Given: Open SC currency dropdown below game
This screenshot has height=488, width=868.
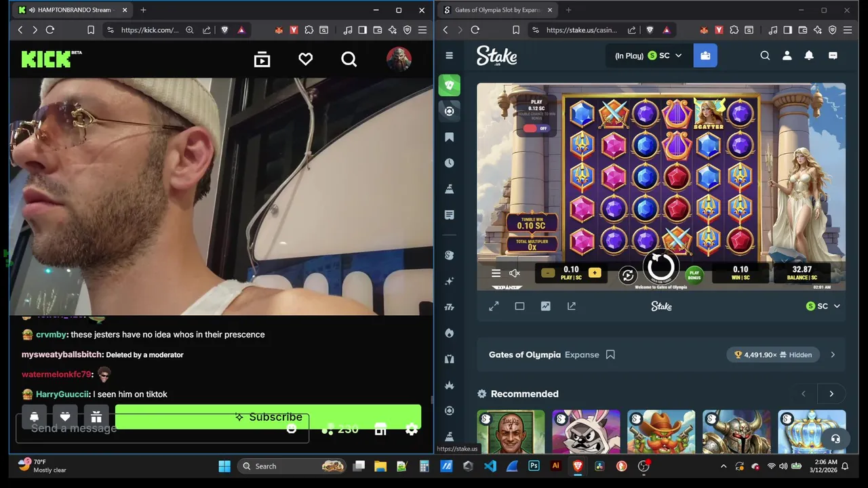Looking at the screenshot, I should [823, 306].
